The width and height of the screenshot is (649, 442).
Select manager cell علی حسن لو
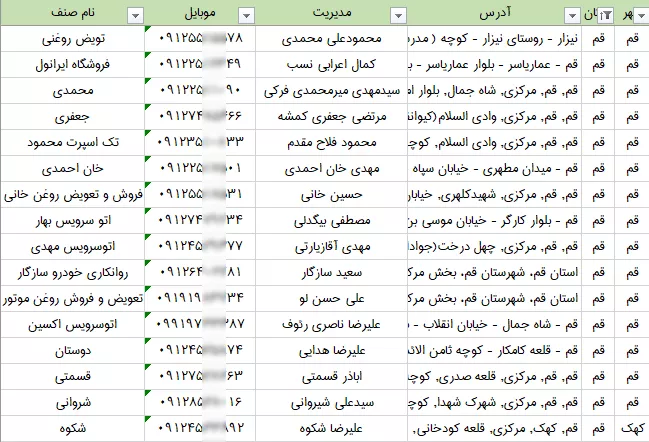331,299
